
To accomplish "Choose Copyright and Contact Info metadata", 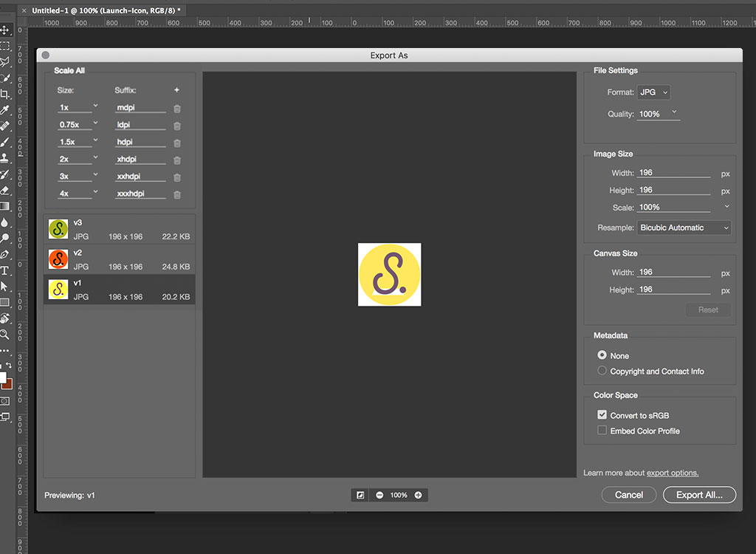I will (x=602, y=371).
